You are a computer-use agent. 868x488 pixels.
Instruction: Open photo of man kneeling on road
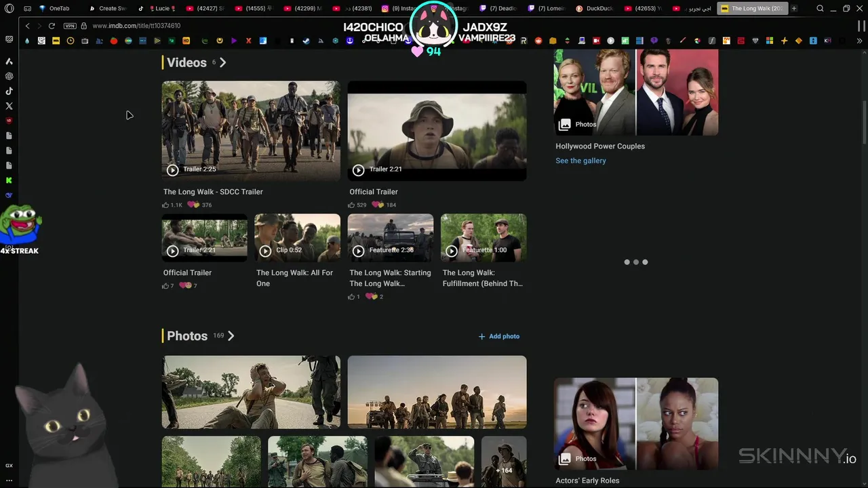point(251,392)
